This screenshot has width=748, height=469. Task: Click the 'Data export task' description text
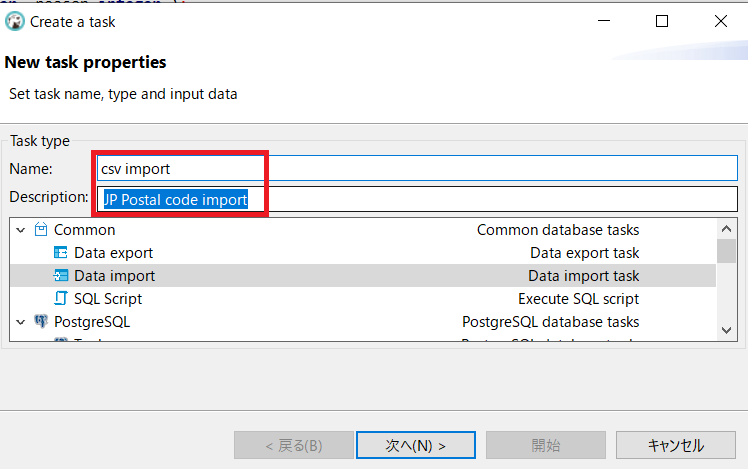(584, 253)
